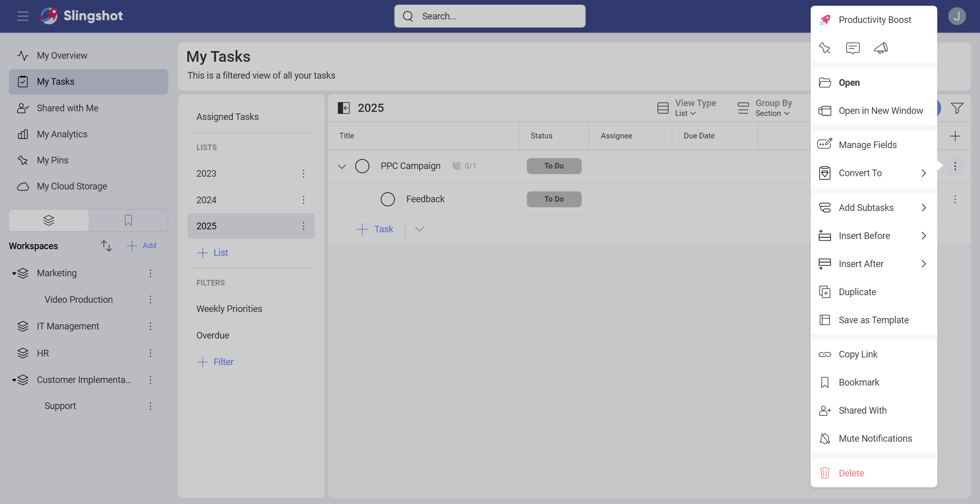Open Shared With menu item

pyautogui.click(x=874, y=411)
